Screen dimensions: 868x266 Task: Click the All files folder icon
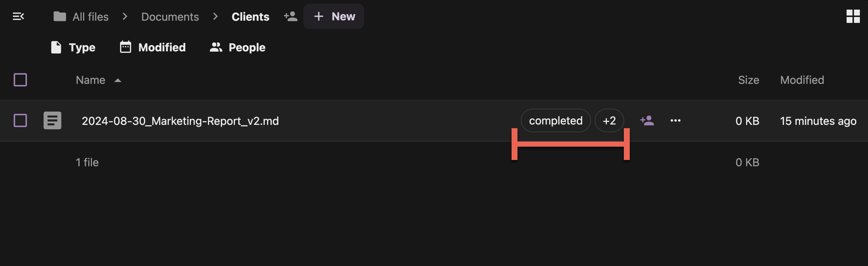point(59,16)
